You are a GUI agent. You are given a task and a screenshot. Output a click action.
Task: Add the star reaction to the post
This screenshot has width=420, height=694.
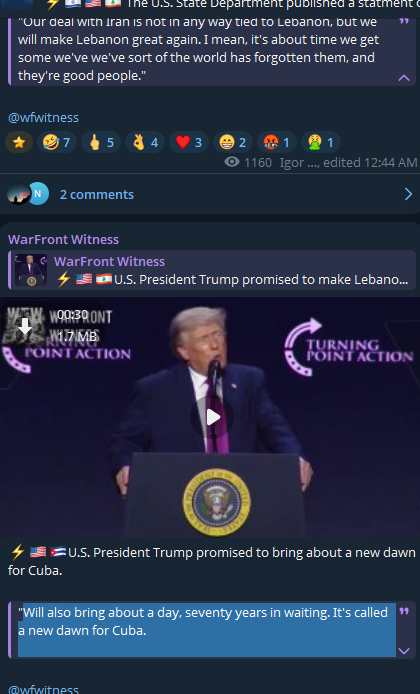(x=19, y=143)
